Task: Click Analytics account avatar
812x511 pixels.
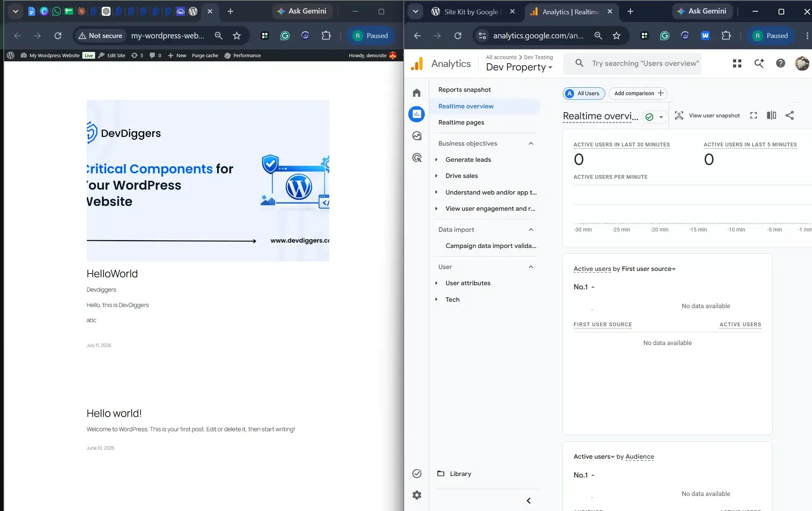Action: [802, 63]
